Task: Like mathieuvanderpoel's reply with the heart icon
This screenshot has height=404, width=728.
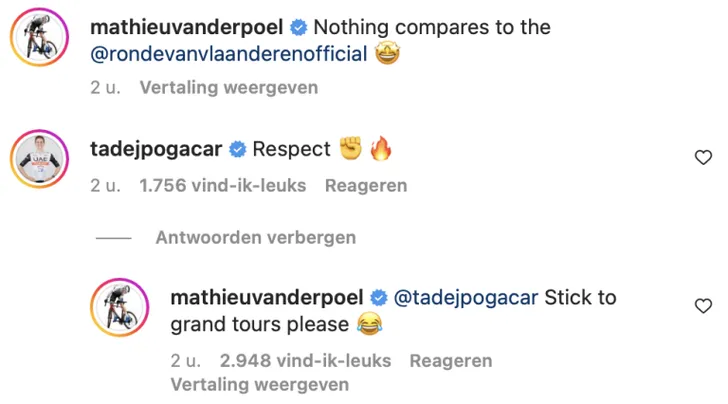Action: (703, 305)
